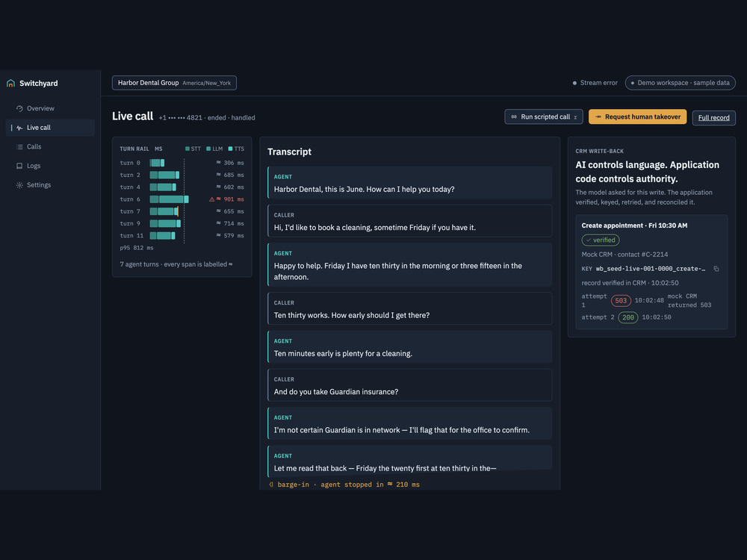Image resolution: width=747 pixels, height=560 pixels.
Task: Click the p95 812 ms label
Action: pos(137,248)
